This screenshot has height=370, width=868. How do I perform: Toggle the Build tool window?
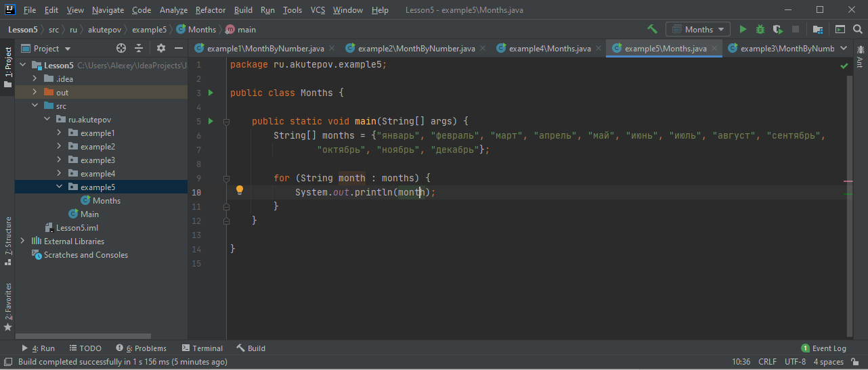click(251, 348)
